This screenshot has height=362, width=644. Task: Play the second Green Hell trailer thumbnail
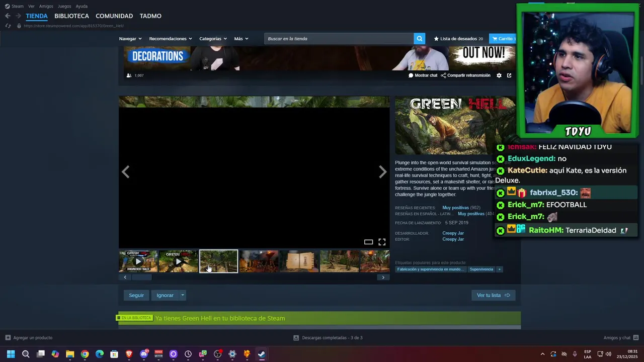tap(178, 261)
